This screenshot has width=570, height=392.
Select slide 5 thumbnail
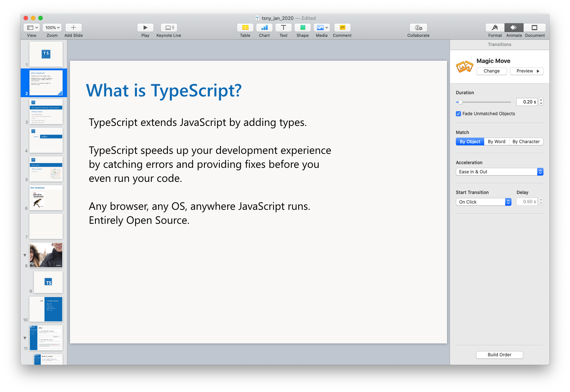46,169
